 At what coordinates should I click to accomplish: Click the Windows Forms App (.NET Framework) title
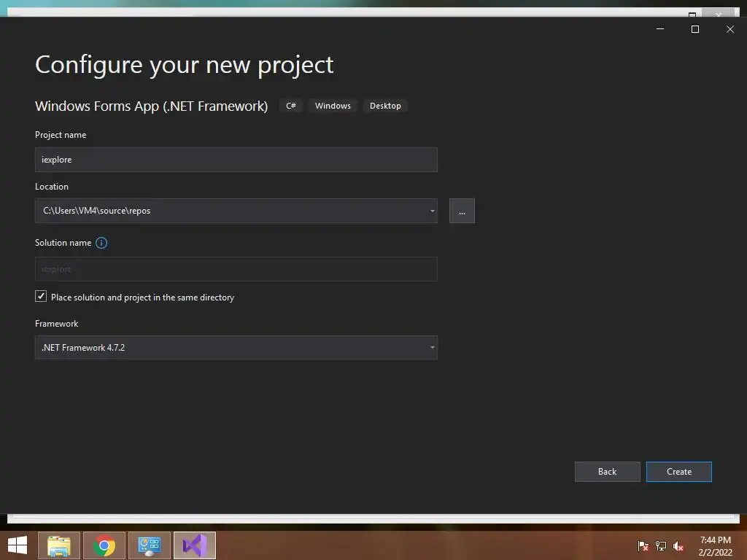click(x=152, y=106)
